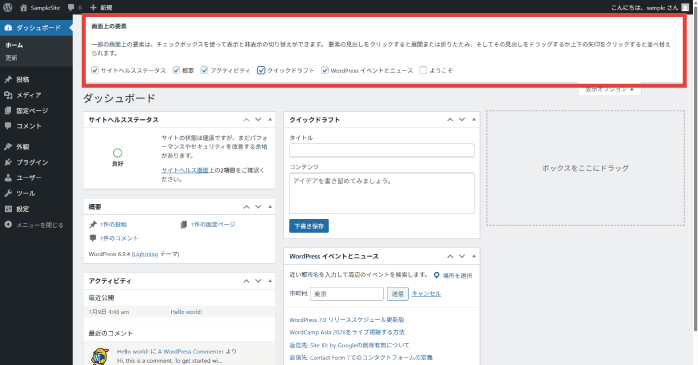
Task: Click the ダッシュボード gauge icon in sidebar
Action: click(x=8, y=28)
